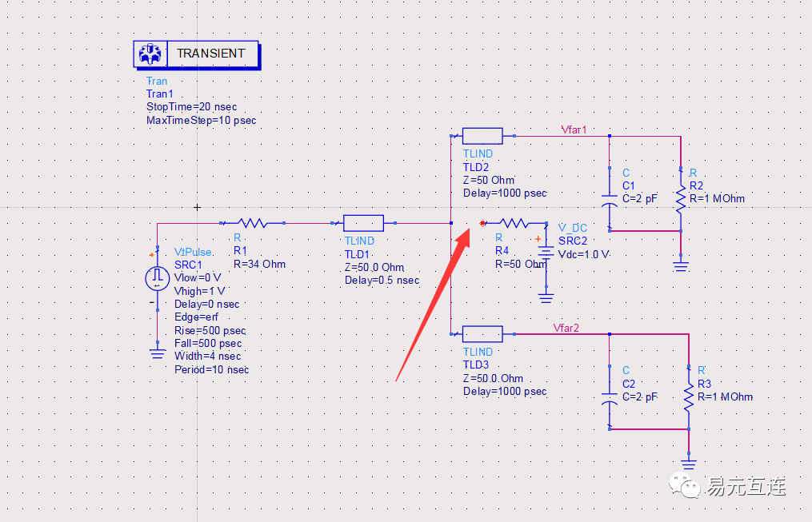Select the Vfar1 node label

[x=574, y=130]
